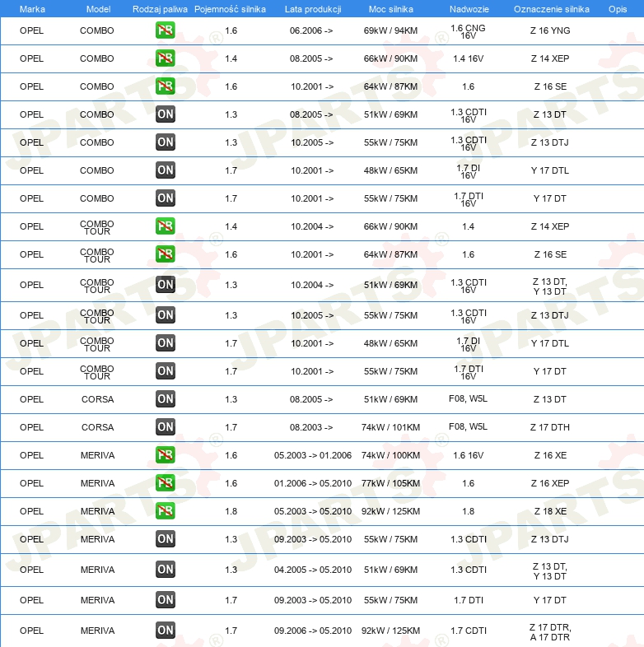
Task: Click the ON diesel icon for CORSA Z 17 DTH
Action: coord(166,427)
